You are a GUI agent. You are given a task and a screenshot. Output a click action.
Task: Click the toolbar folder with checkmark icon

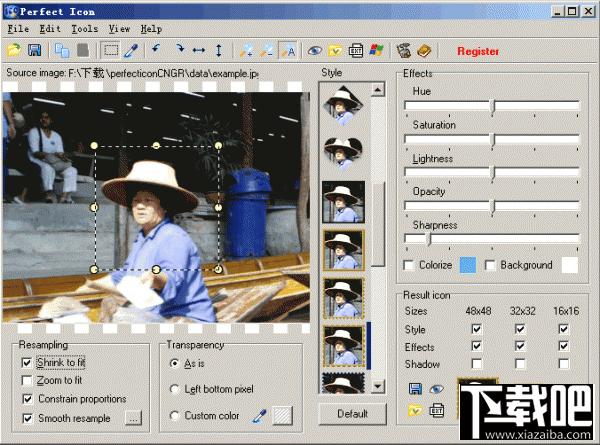pyautogui.click(x=335, y=51)
